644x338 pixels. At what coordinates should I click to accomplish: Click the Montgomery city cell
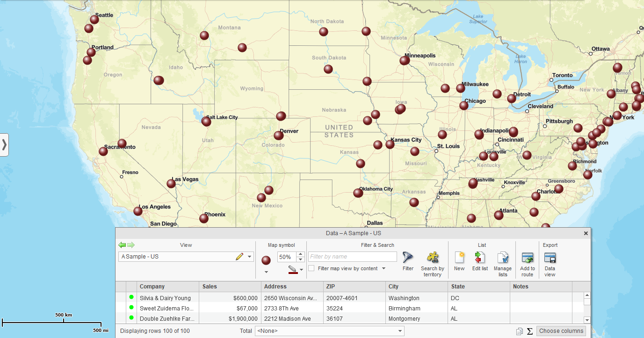417,318
